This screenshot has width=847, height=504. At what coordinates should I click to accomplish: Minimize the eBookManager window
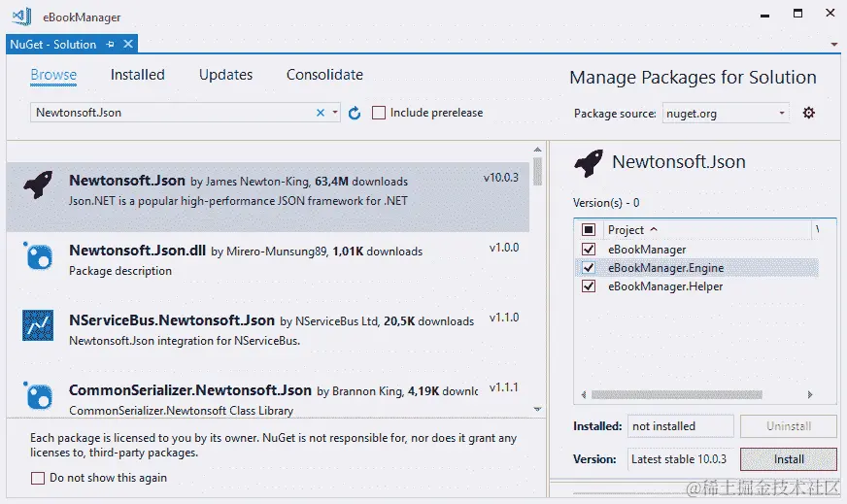(x=764, y=16)
